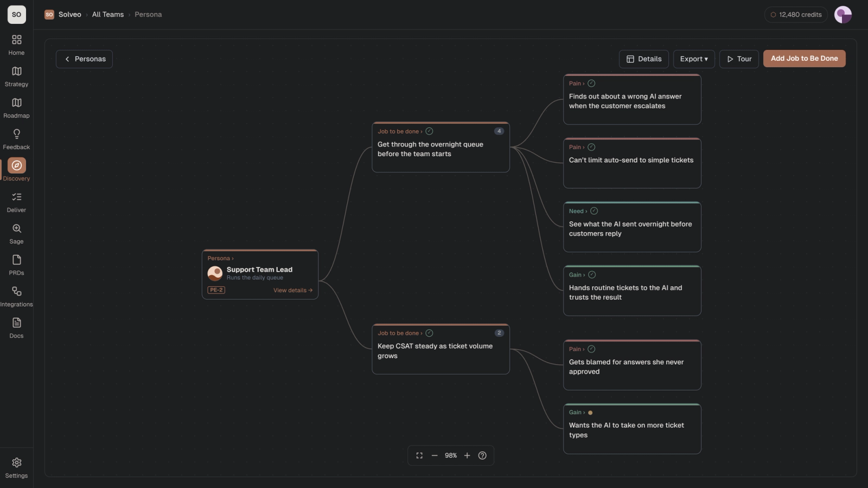The image size is (868, 488).
Task: Go to the Roadmap section
Action: coord(16,108)
